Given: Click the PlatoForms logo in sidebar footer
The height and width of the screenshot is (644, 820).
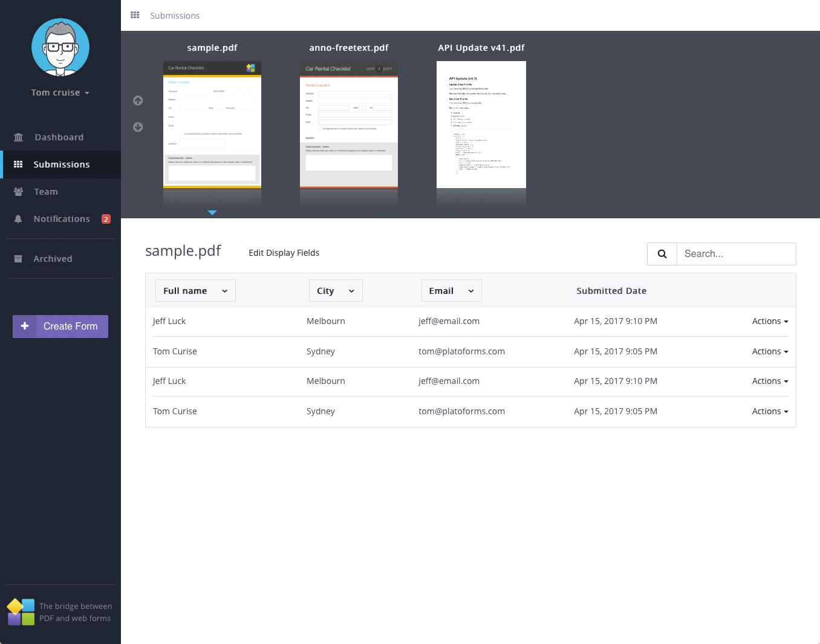Looking at the screenshot, I should (x=21, y=612).
